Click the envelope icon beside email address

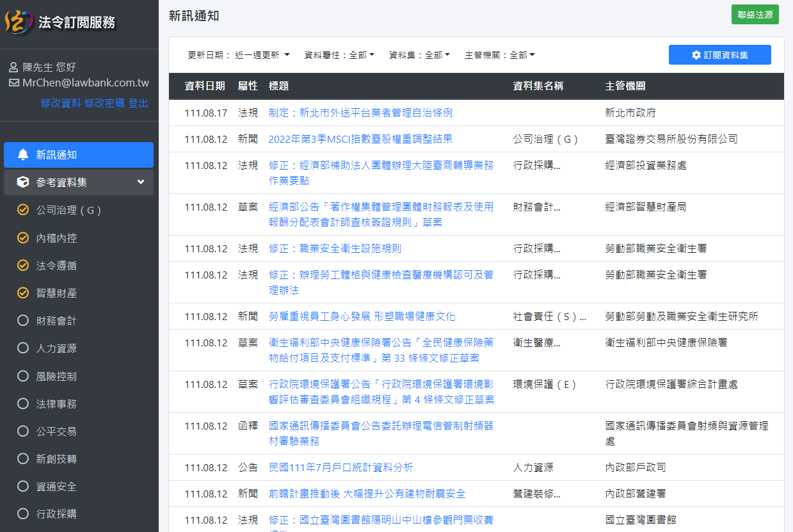coord(13,83)
